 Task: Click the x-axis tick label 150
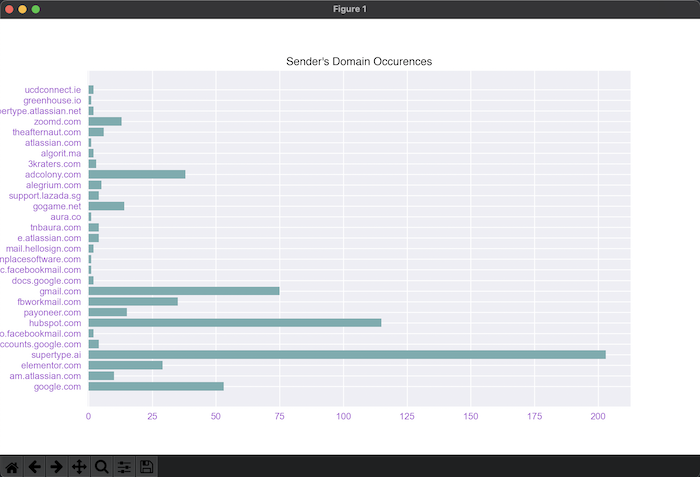coord(471,416)
